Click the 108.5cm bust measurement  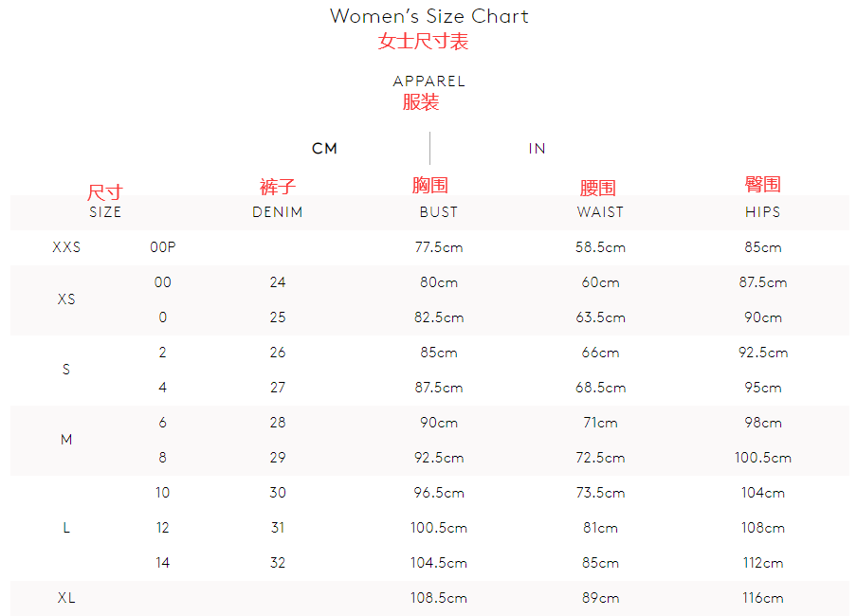click(x=438, y=598)
